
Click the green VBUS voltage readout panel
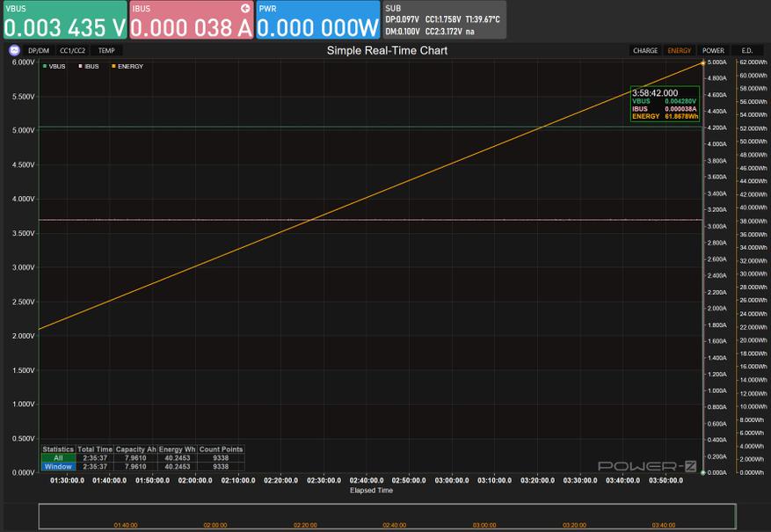65,19
